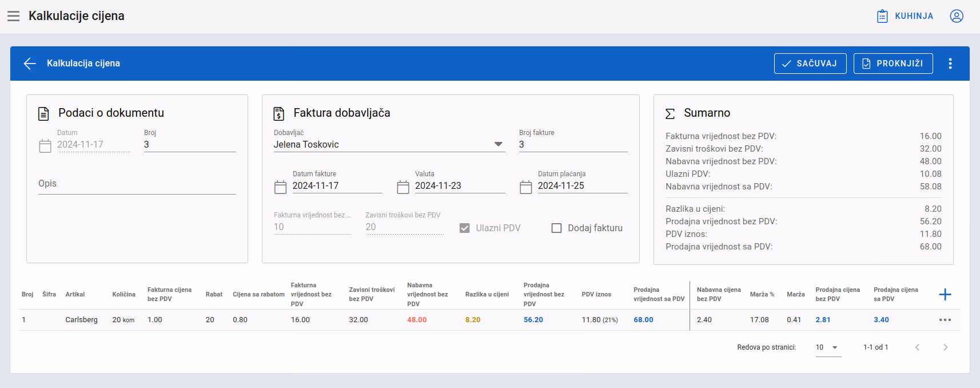Expand the Dobavljač dropdown

tap(499, 144)
